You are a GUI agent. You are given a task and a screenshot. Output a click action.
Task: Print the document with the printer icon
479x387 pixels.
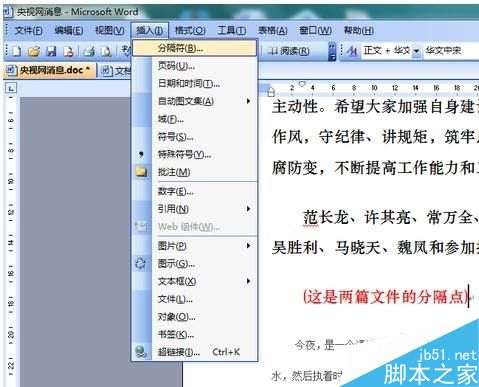[x=89, y=51]
